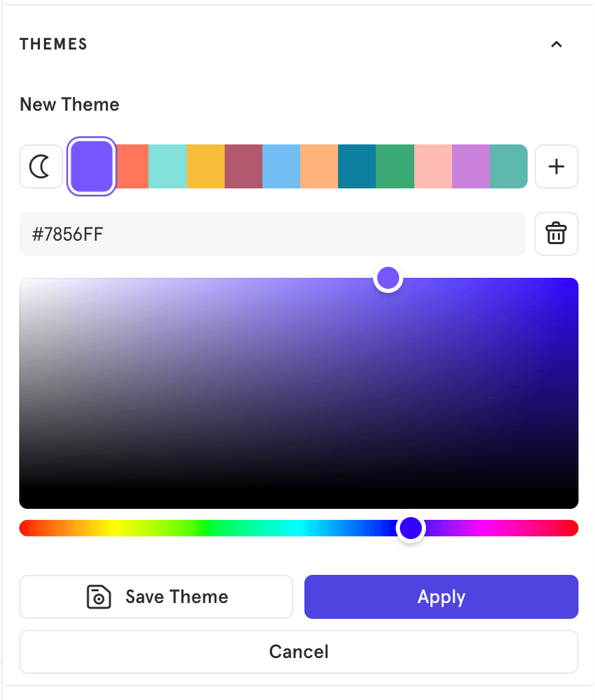Click the chevron next to THEMES header

557,44
